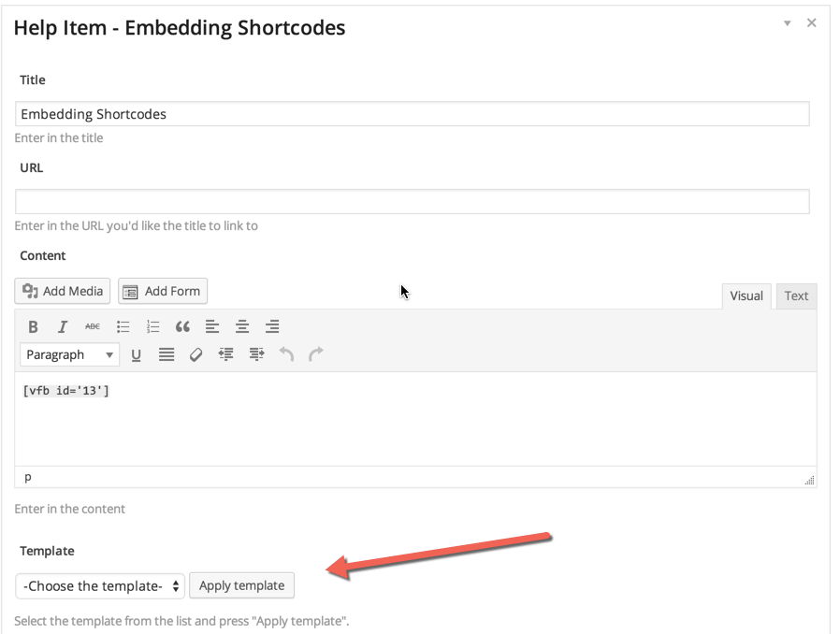Image resolution: width=840 pixels, height=634 pixels.
Task: Apply strikethrough formatting
Action: coord(93,327)
